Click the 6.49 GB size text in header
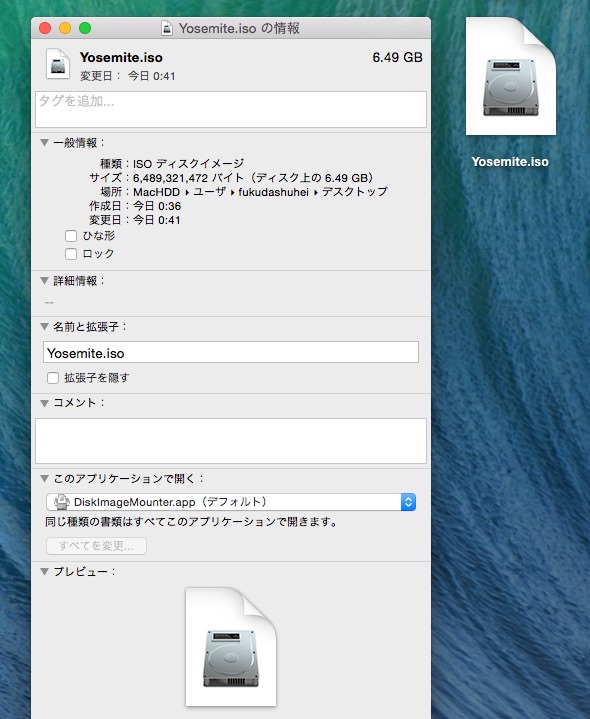The height and width of the screenshot is (719, 590). pos(397,57)
